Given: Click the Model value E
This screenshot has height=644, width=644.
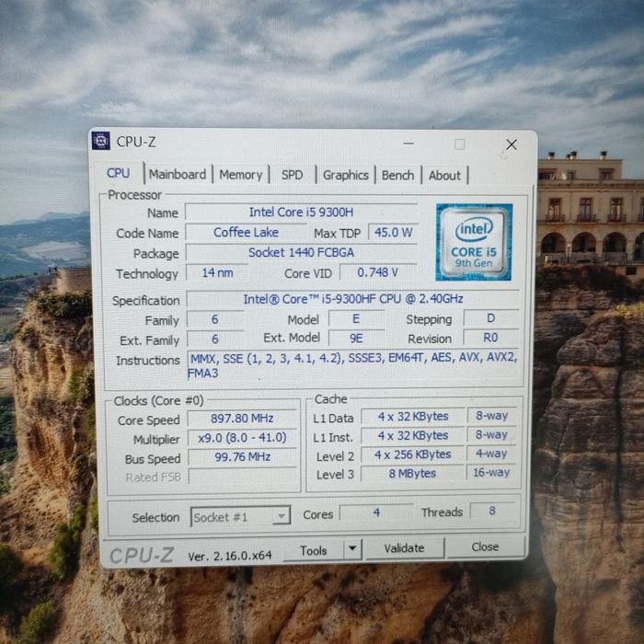Looking at the screenshot, I should [356, 318].
